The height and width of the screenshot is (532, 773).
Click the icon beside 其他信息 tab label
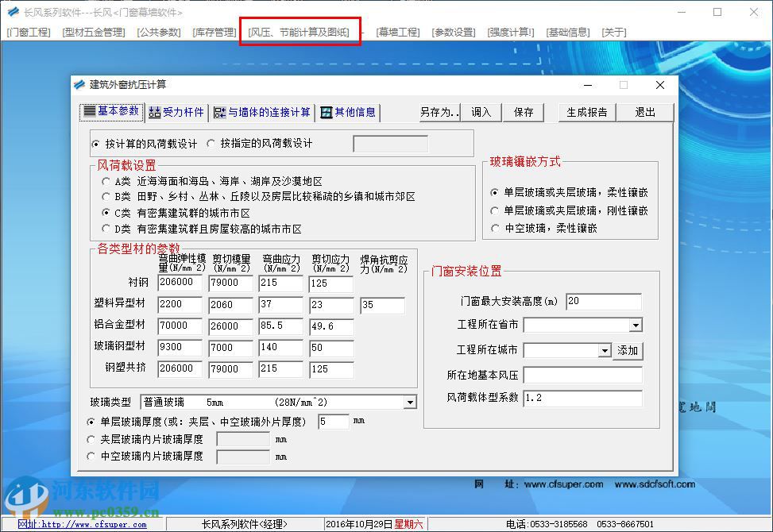[325, 112]
